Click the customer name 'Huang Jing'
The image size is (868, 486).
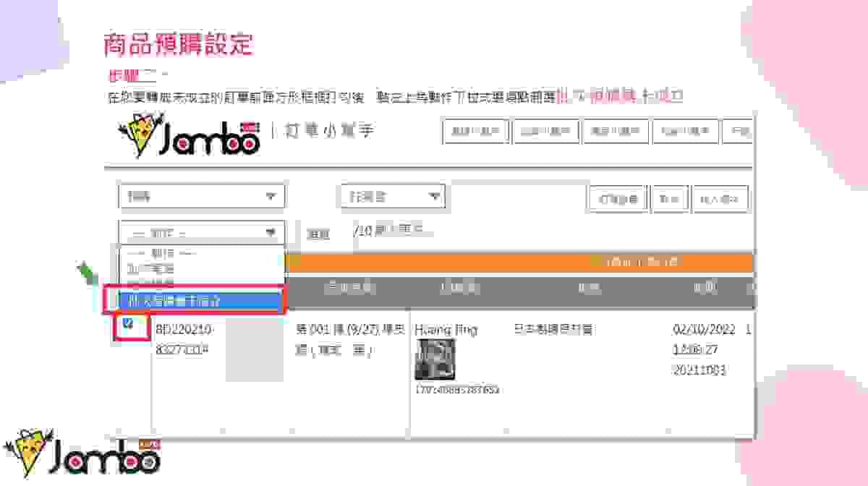point(446,330)
